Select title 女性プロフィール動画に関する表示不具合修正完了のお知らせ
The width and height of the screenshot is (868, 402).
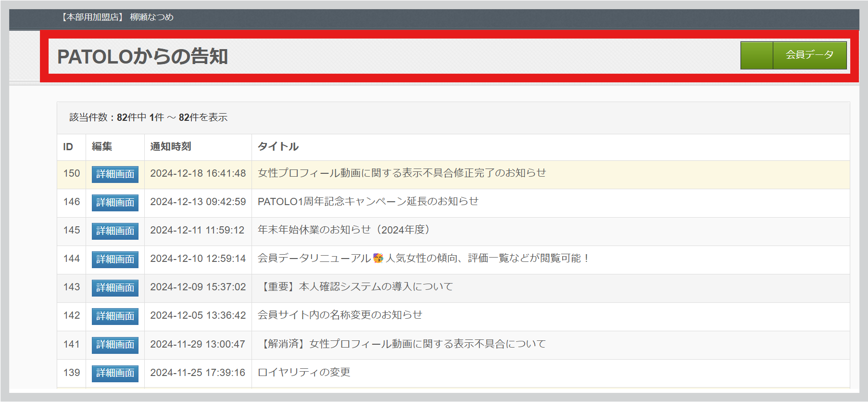402,173
